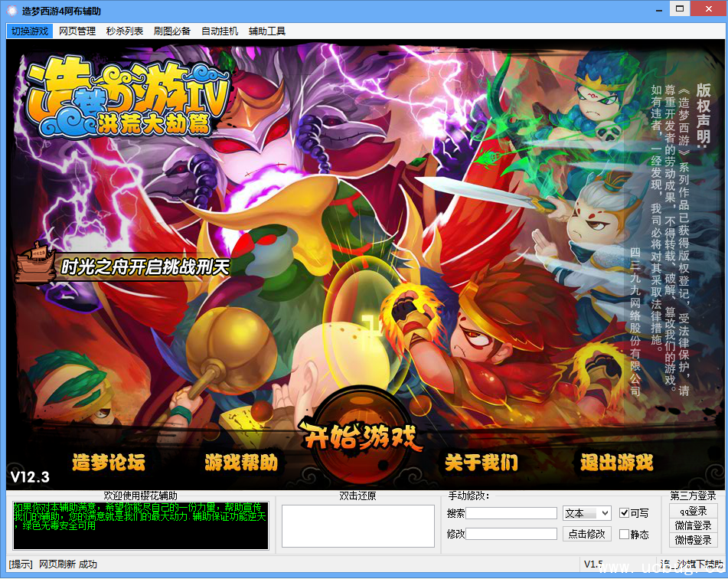Toggle the 可写 checkbox
Screen dimensions: 728x579
(x=624, y=513)
